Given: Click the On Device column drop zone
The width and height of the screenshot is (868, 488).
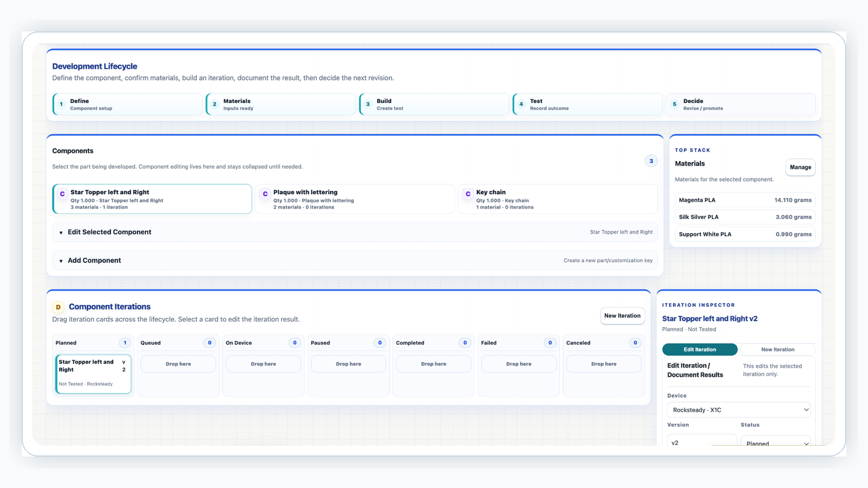Looking at the screenshot, I should (264, 364).
